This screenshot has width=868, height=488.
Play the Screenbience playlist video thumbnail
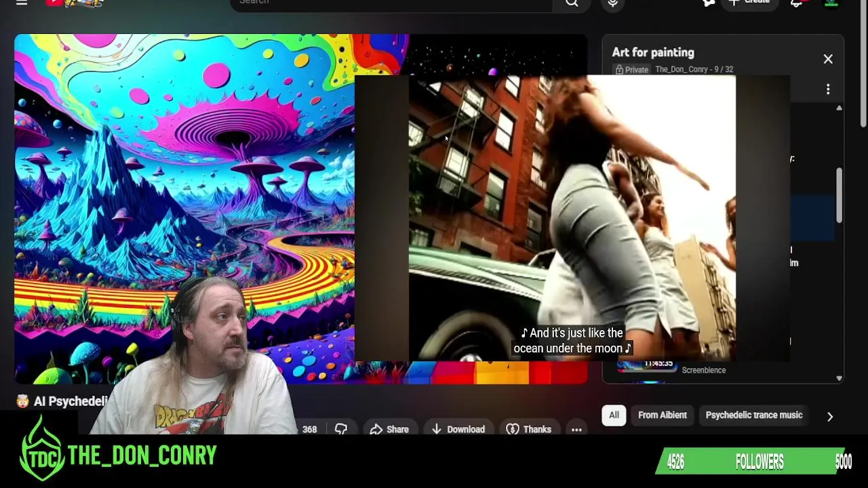click(x=646, y=367)
